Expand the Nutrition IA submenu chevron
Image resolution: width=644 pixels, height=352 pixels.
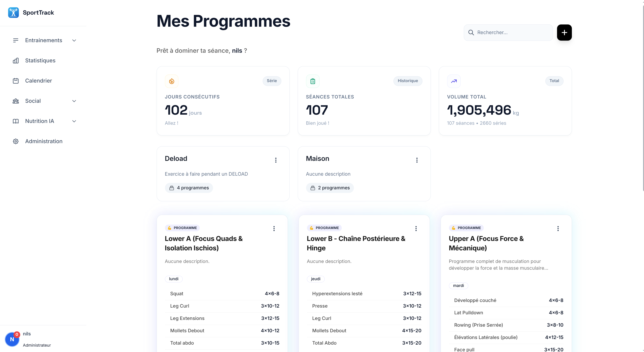[x=74, y=121]
